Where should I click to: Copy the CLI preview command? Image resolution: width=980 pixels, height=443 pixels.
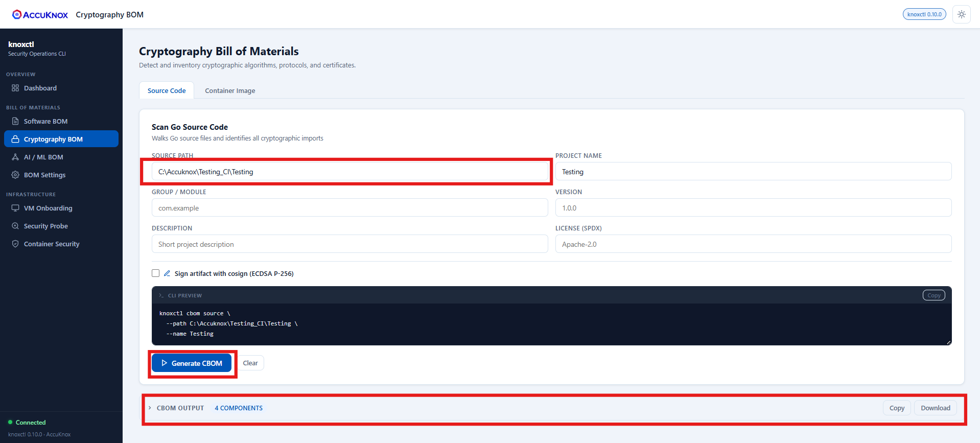(934, 295)
